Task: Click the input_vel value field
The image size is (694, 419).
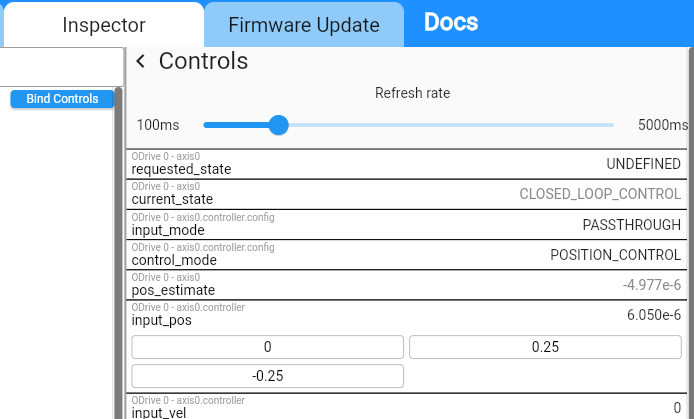Action: pyautogui.click(x=677, y=407)
